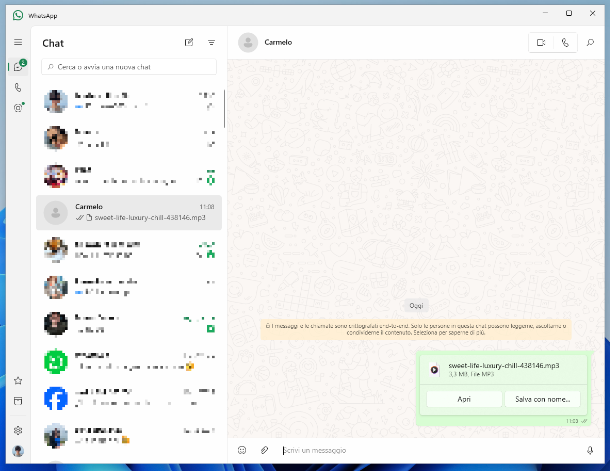This screenshot has height=471, width=610.
Task: Start a voice call with Carmelo
Action: point(565,42)
